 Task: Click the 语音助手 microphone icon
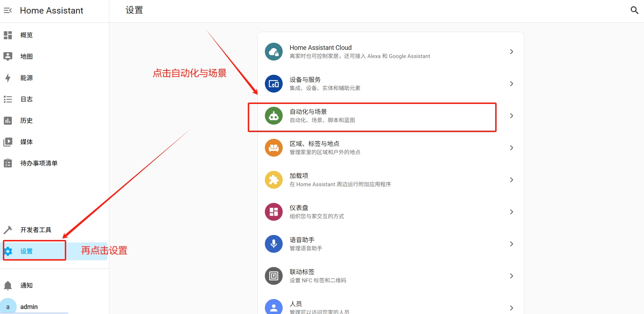click(274, 244)
